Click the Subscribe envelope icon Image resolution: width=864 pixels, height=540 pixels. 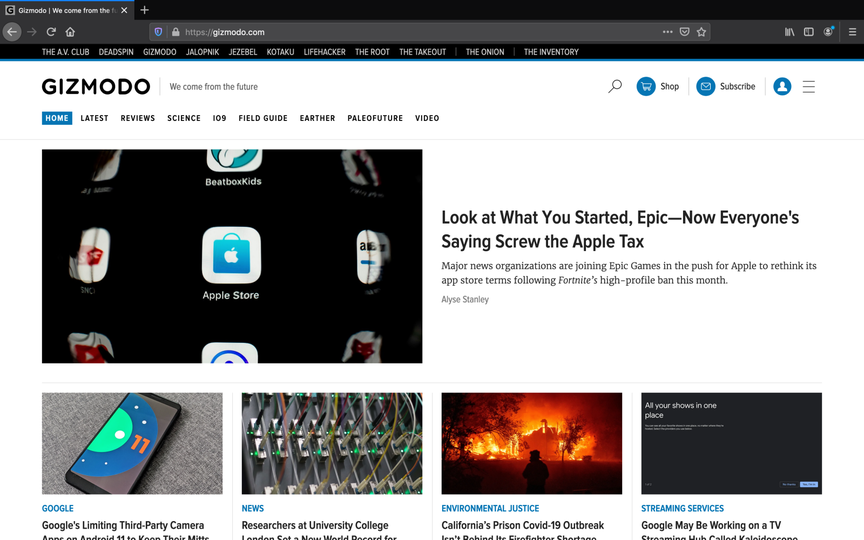[705, 87]
